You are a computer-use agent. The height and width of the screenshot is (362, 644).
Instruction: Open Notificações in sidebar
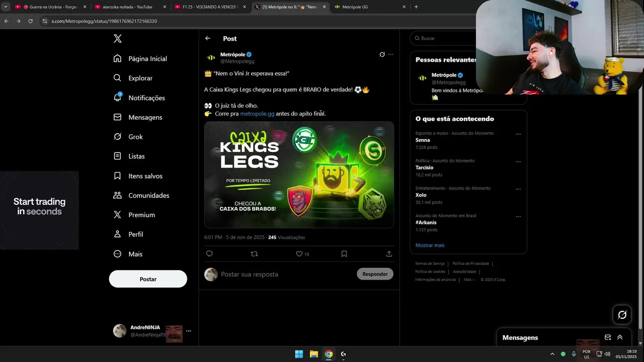[x=139, y=98]
